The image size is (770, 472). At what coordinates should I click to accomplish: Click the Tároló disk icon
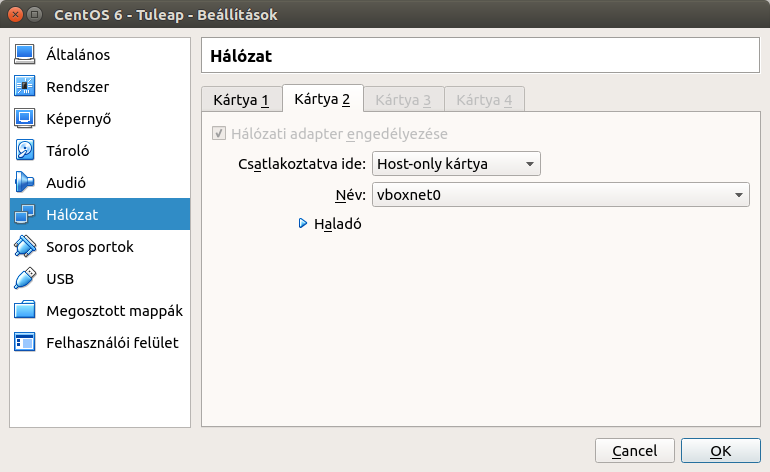pos(25,150)
